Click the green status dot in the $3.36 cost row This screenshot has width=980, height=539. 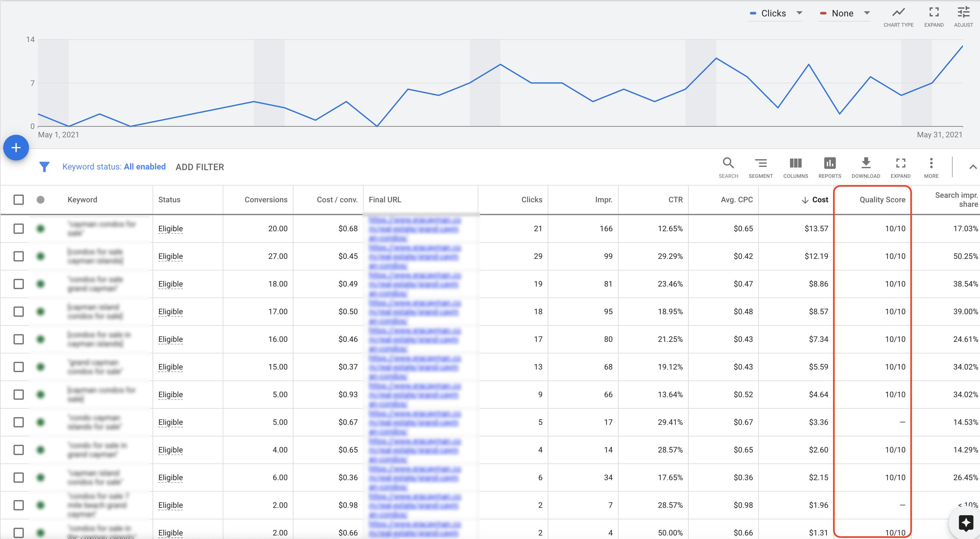point(41,422)
